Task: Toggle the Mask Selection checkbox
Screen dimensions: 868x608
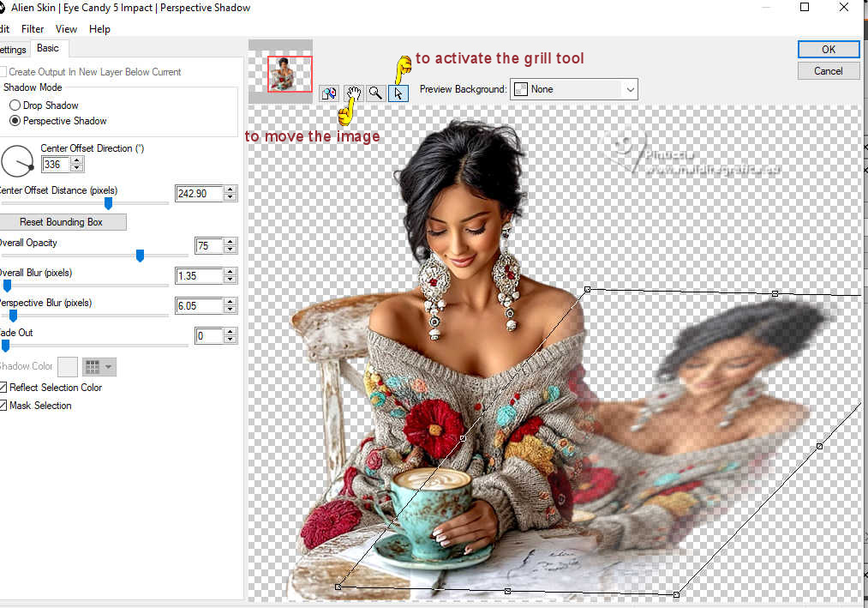Action: click(3, 406)
